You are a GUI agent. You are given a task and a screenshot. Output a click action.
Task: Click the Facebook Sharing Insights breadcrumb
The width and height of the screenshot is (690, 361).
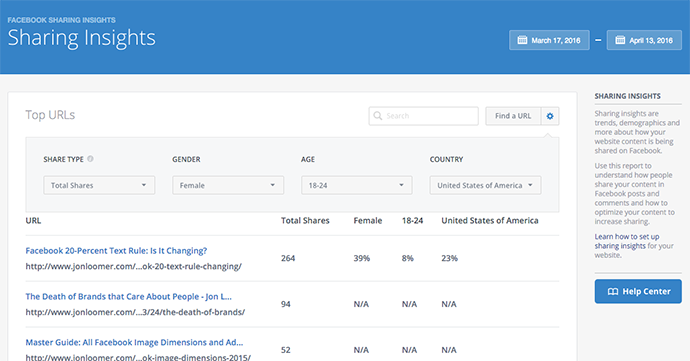62,20
